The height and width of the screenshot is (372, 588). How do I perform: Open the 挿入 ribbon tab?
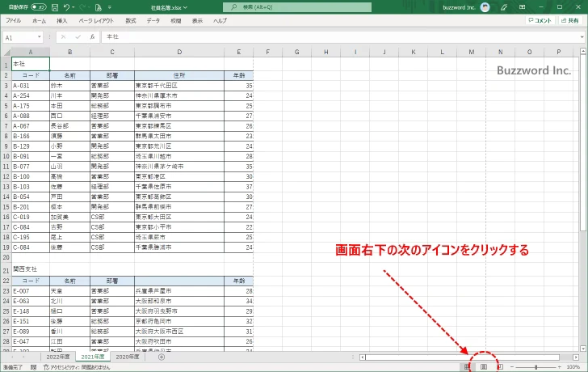[x=61, y=20]
